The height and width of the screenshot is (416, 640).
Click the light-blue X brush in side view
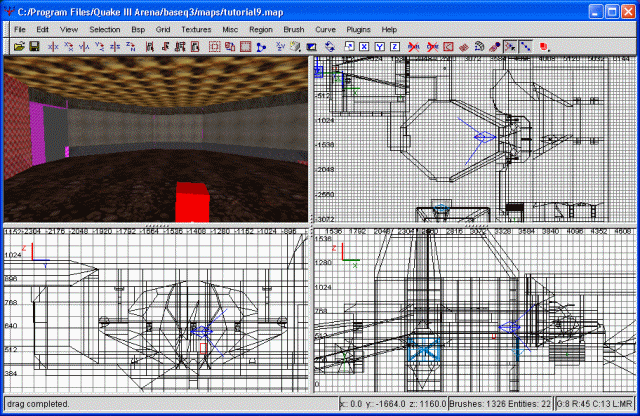tap(424, 350)
